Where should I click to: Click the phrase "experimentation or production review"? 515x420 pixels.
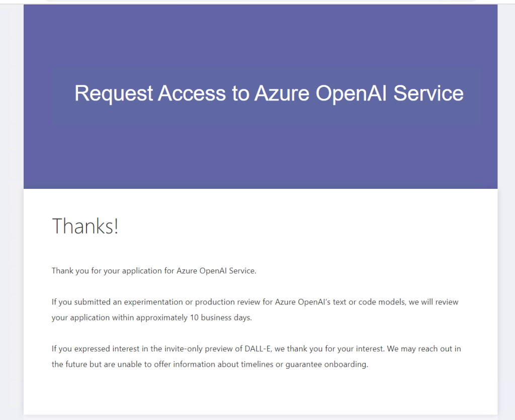point(195,302)
